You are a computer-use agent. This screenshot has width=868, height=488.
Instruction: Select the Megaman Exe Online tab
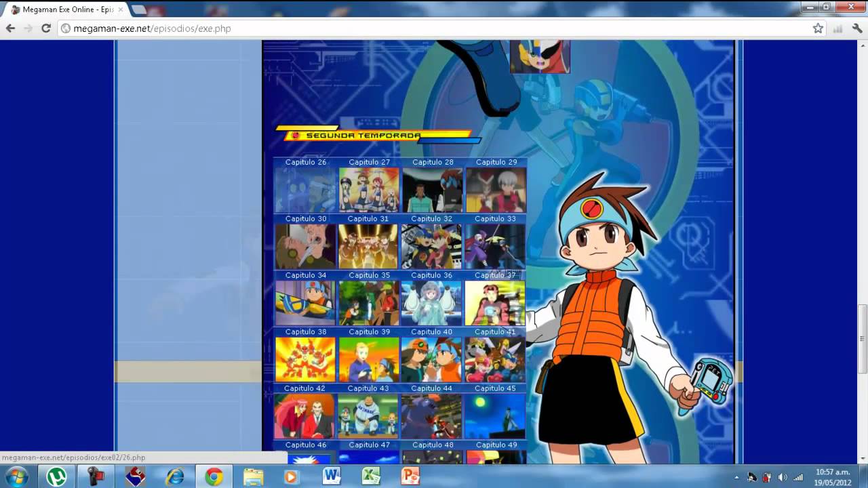coord(67,9)
